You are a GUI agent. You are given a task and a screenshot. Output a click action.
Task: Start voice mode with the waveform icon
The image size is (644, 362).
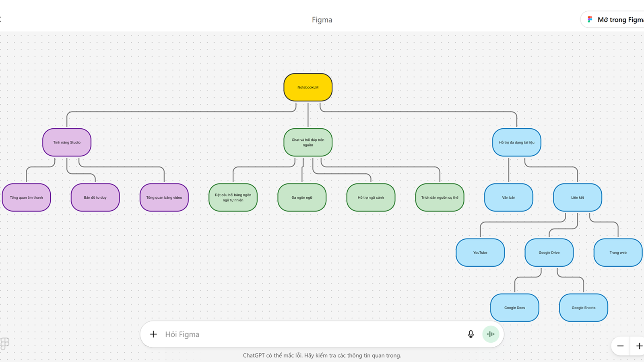(x=491, y=334)
